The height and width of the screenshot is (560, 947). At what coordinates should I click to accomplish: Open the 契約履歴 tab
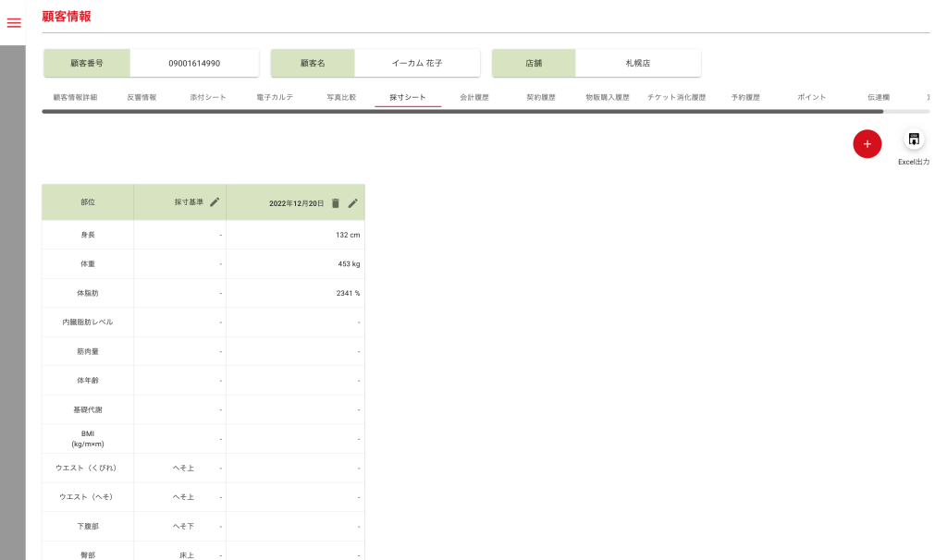(541, 97)
